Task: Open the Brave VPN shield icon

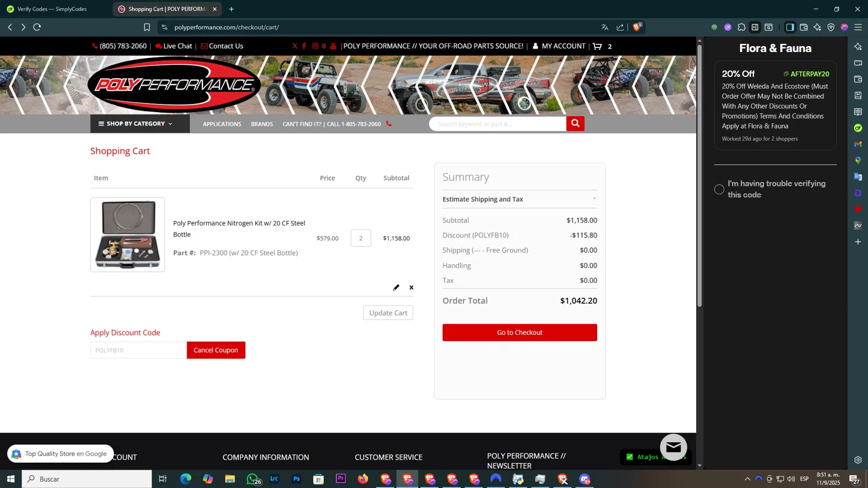Action: 831,27
